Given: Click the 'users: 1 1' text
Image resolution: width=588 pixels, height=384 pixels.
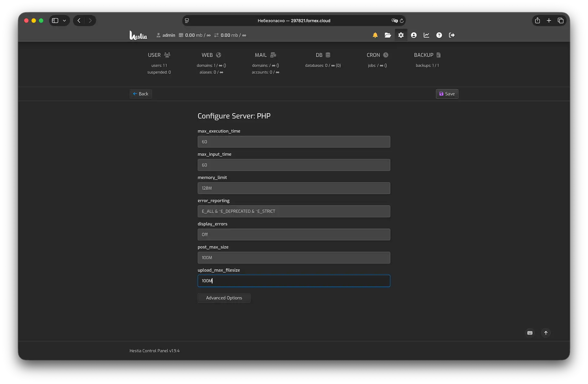Looking at the screenshot, I should coord(159,66).
